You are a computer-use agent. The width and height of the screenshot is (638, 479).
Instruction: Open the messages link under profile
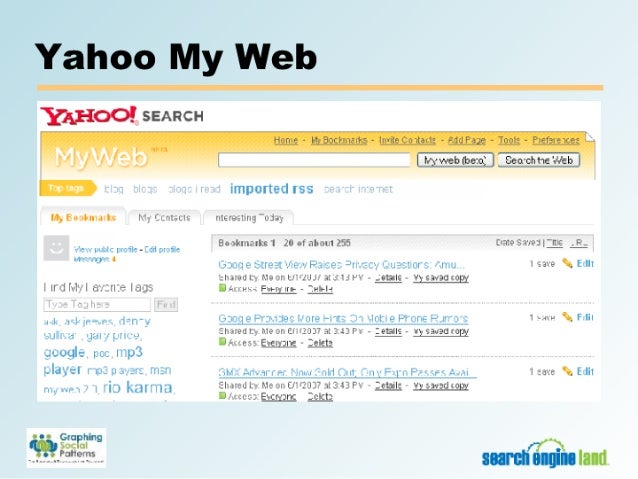94,259
